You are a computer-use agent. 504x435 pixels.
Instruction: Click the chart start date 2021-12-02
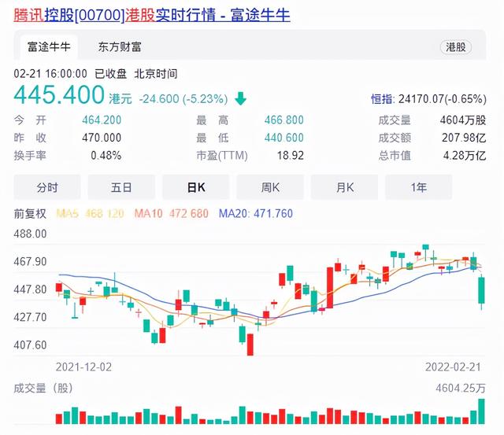[x=84, y=367]
